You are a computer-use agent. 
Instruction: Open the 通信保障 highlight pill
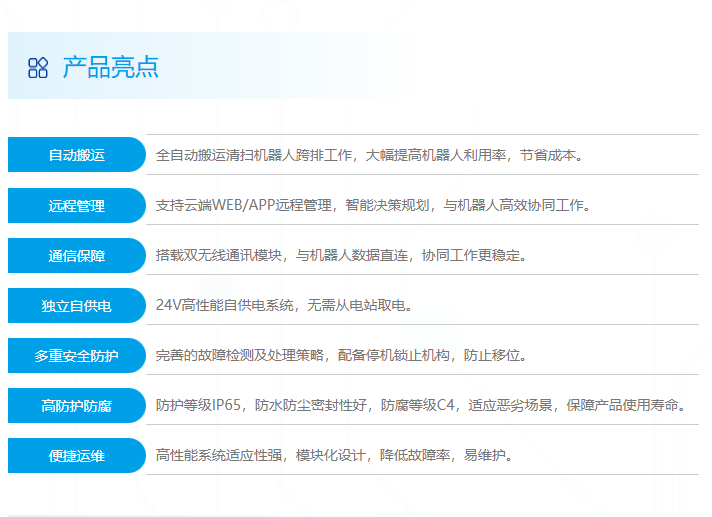coord(77,256)
